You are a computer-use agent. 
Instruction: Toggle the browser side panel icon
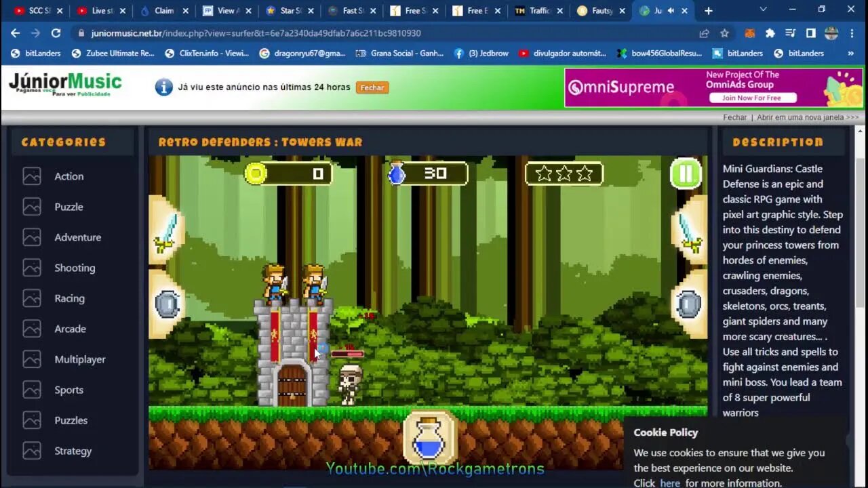(x=810, y=33)
